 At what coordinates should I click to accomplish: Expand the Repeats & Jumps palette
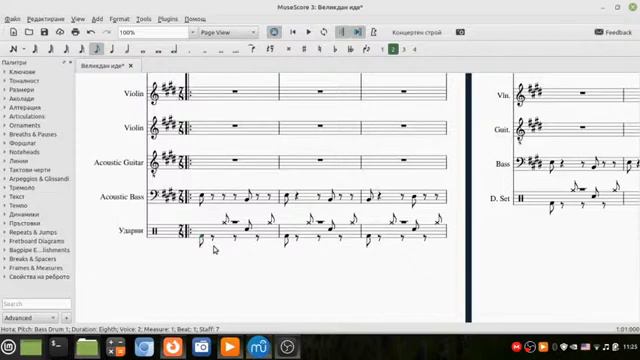[33, 232]
